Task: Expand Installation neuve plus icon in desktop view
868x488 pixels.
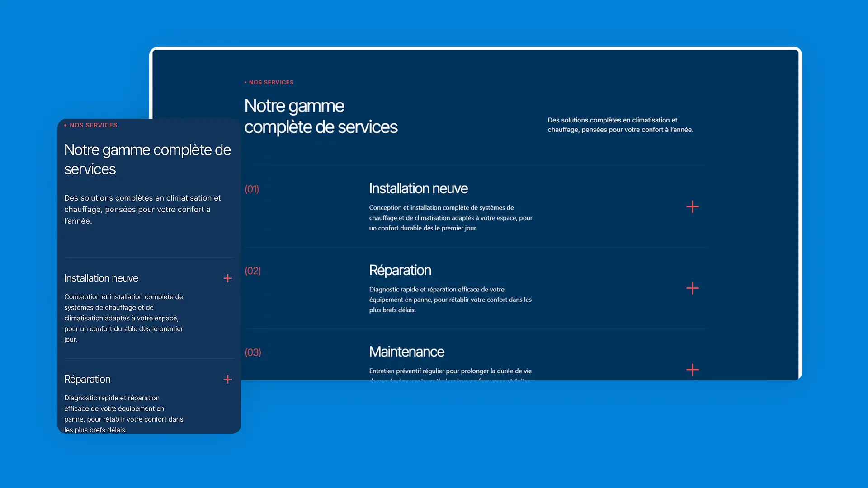Action: pyautogui.click(x=692, y=207)
